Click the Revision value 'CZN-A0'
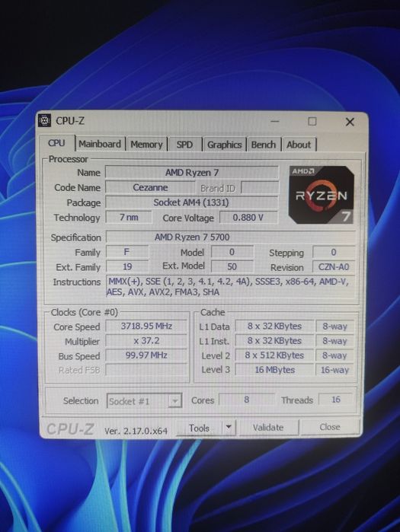The image size is (400, 532). [334, 267]
